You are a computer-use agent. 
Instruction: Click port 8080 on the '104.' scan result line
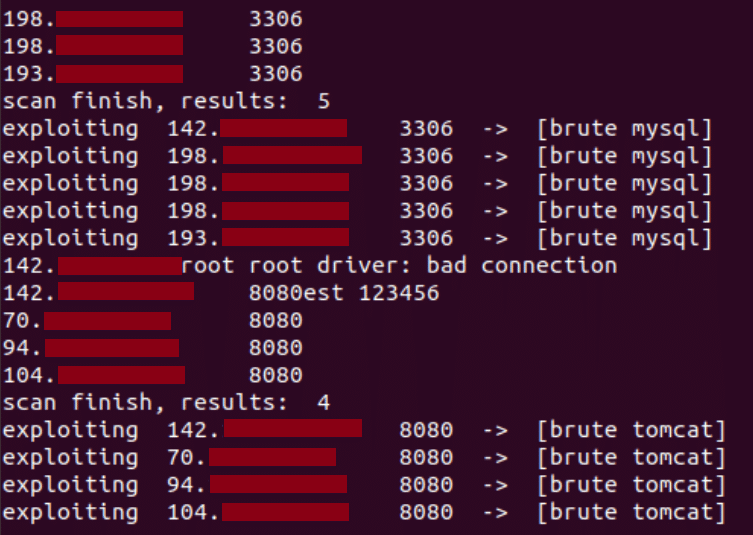coord(275,375)
